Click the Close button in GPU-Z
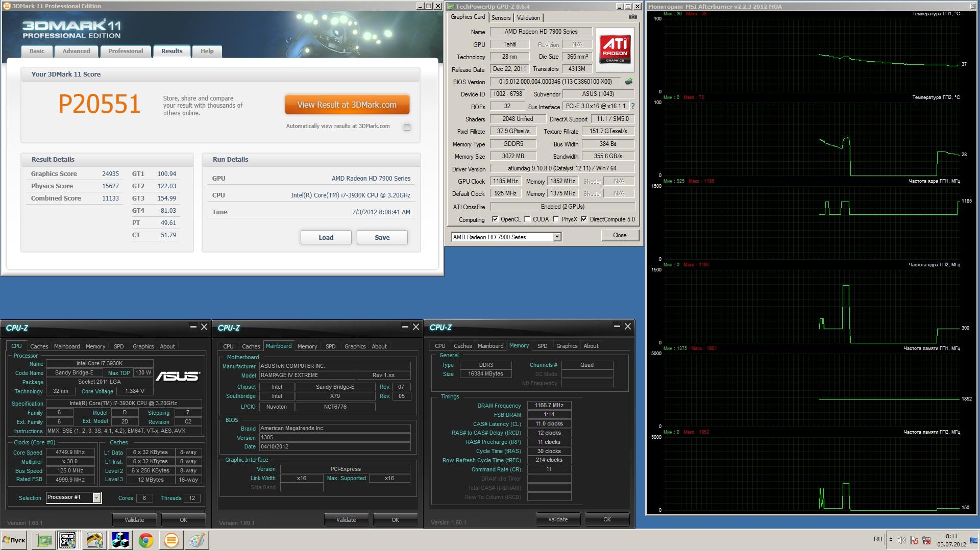 620,235
